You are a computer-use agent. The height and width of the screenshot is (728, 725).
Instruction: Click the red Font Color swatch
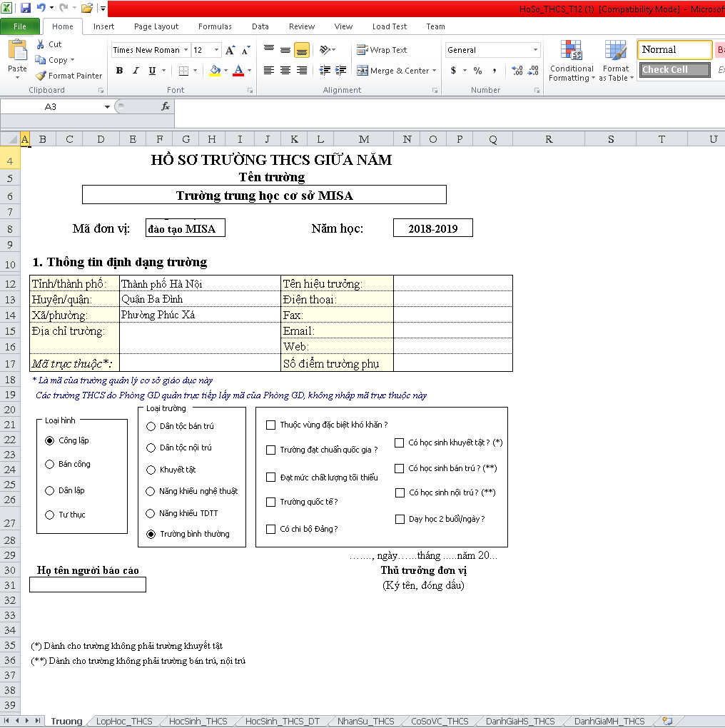click(238, 71)
